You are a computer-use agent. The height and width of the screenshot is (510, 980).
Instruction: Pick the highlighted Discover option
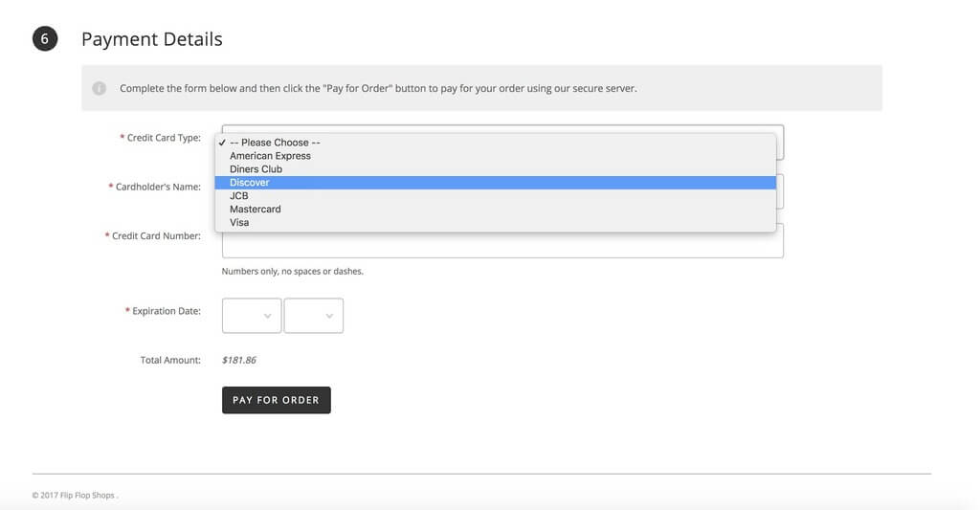[250, 183]
